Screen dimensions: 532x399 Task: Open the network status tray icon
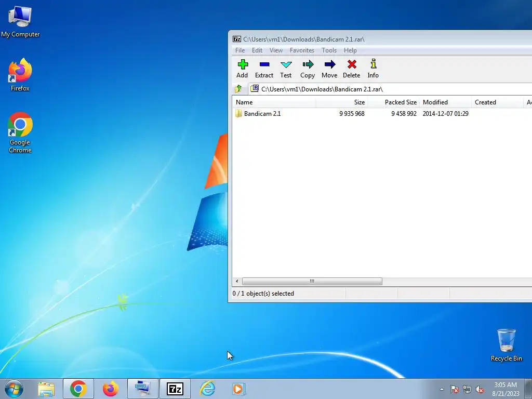[467, 389]
